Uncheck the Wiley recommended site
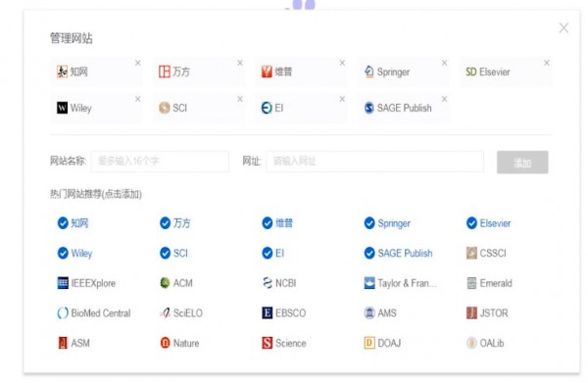The height and width of the screenshot is (383, 588). 63,253
